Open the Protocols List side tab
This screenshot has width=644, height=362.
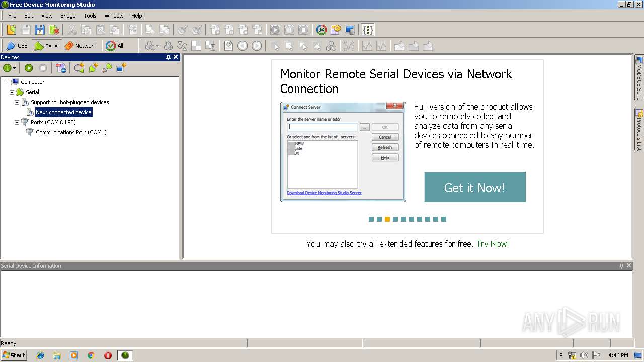tap(639, 130)
